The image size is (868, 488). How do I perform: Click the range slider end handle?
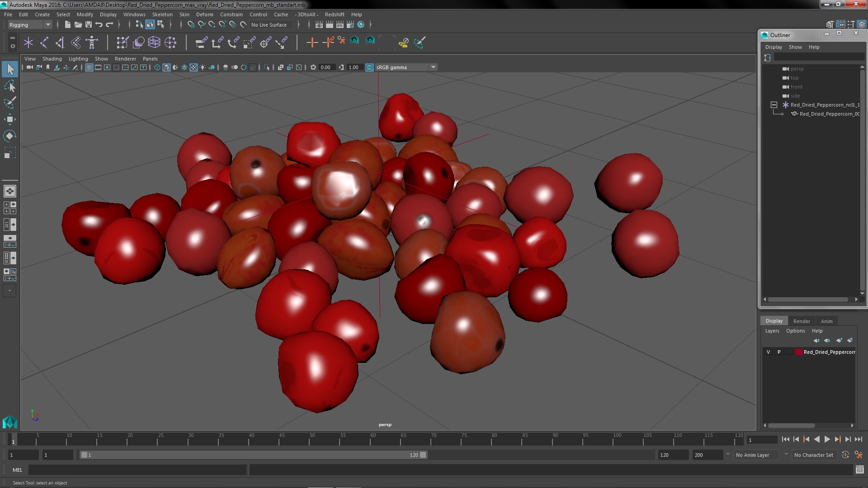point(423,455)
